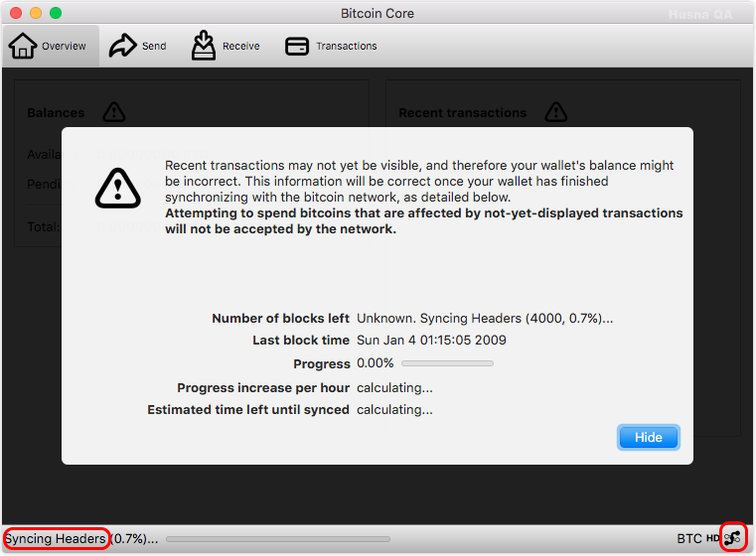Click the large warning icon in dialog
Viewport: 756px width, 556px height.
117,189
